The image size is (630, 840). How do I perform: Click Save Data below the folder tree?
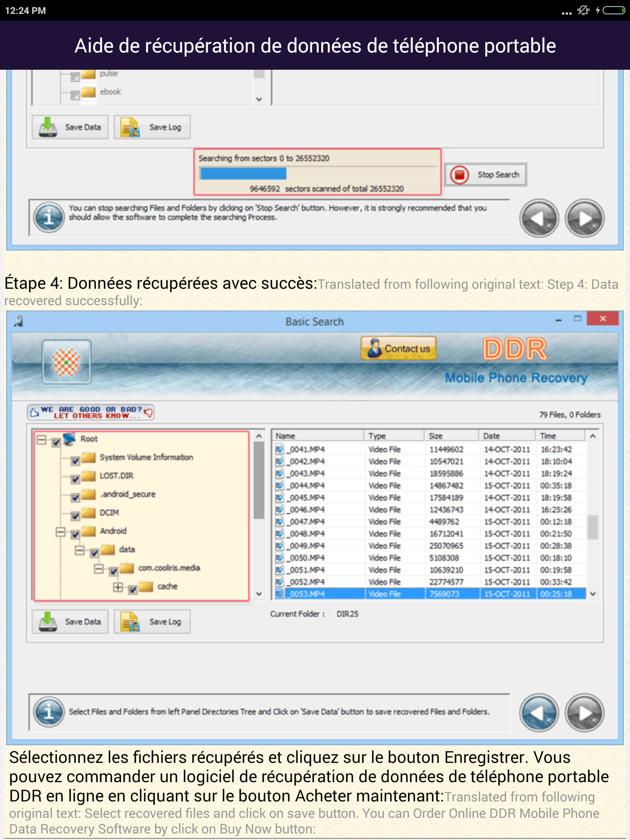(x=70, y=622)
